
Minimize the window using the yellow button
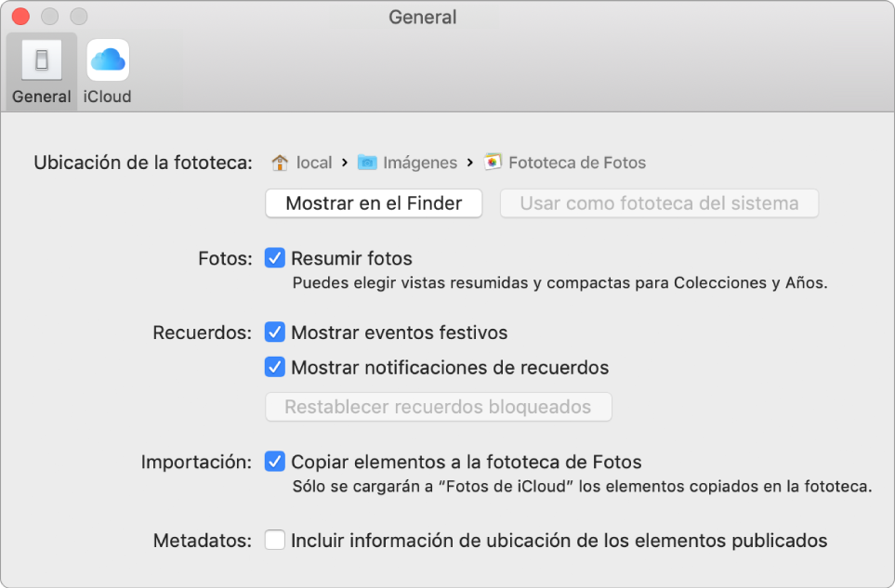tap(50, 17)
